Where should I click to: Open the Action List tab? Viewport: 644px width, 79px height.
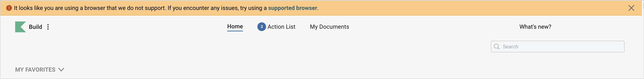point(281,27)
